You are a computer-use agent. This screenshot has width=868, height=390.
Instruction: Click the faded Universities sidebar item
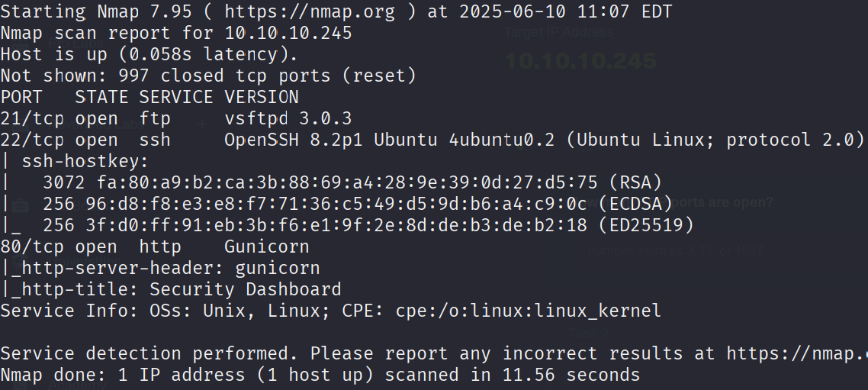point(84,259)
